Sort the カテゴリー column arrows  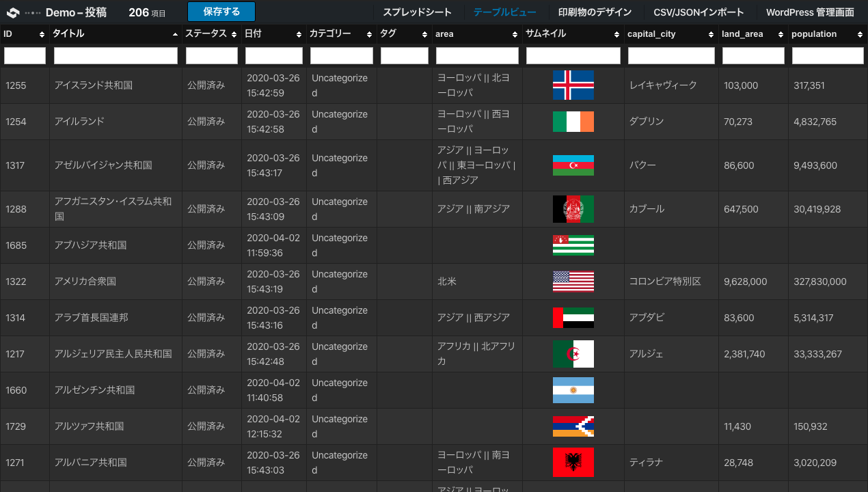370,34
